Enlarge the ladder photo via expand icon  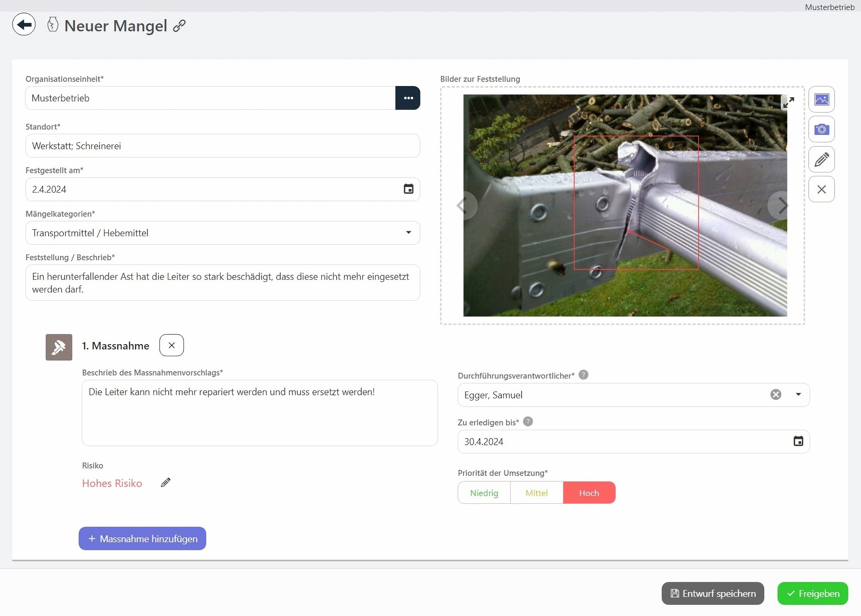[789, 102]
